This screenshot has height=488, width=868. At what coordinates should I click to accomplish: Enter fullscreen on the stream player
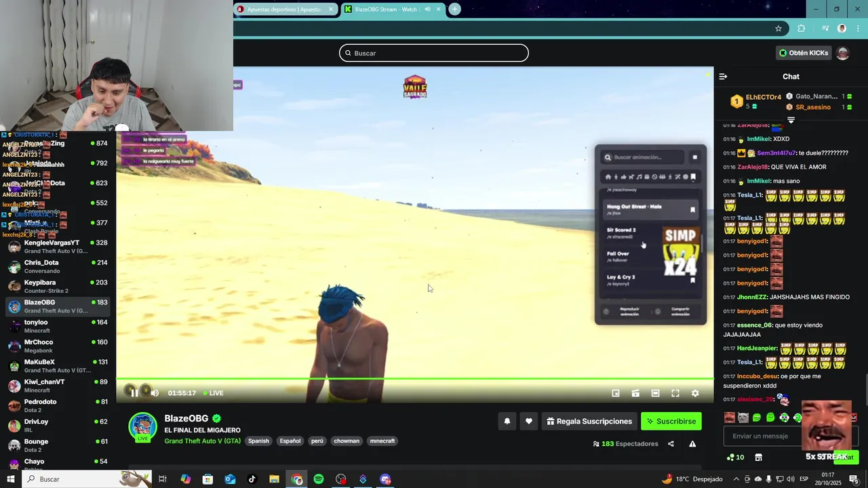(675, 393)
